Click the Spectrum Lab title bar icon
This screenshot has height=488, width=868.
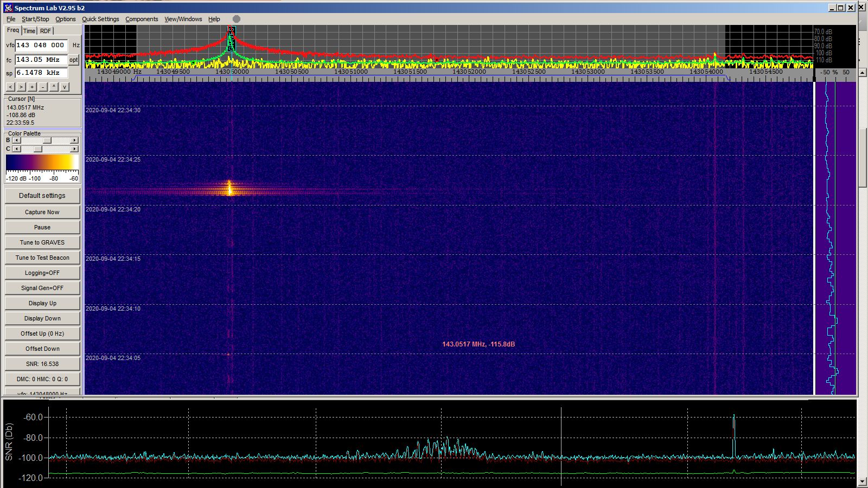(x=8, y=8)
